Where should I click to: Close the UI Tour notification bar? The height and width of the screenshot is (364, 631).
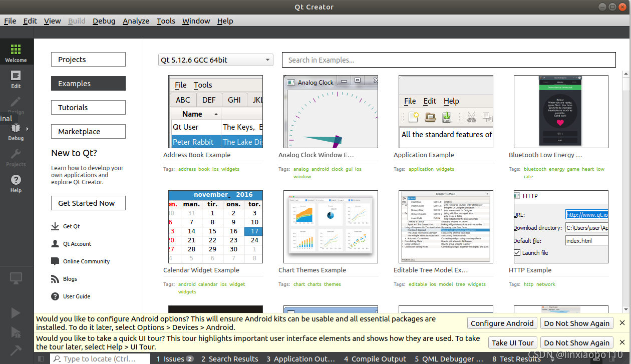(622, 342)
